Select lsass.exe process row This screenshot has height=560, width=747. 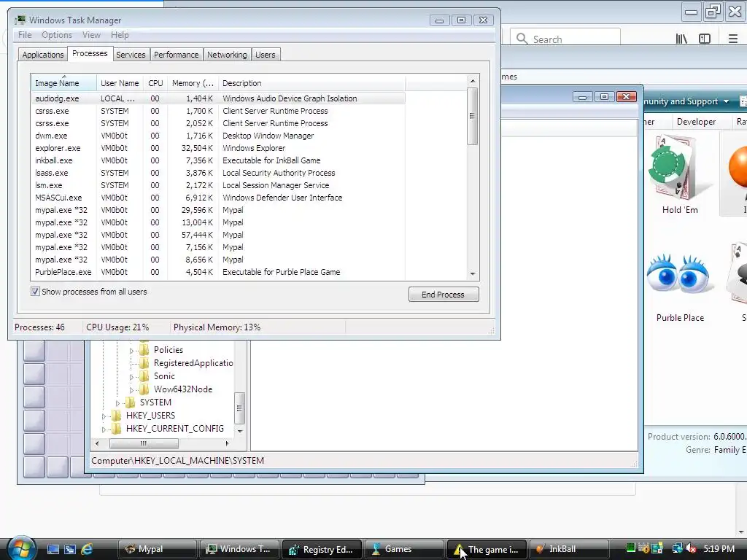point(218,173)
